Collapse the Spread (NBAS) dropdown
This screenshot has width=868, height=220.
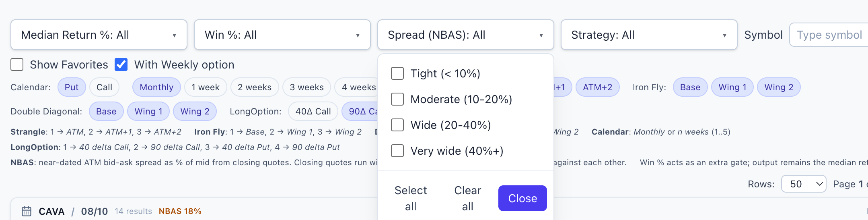466,35
